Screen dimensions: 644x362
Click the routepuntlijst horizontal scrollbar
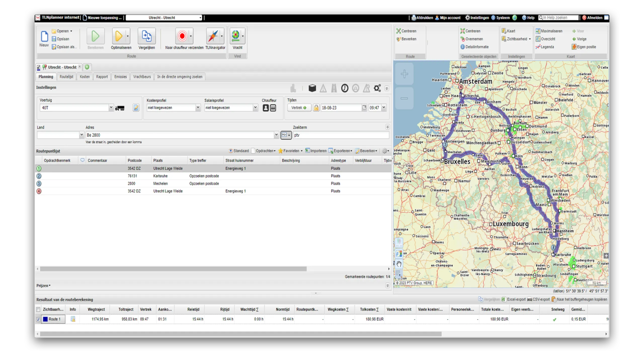[173, 269]
